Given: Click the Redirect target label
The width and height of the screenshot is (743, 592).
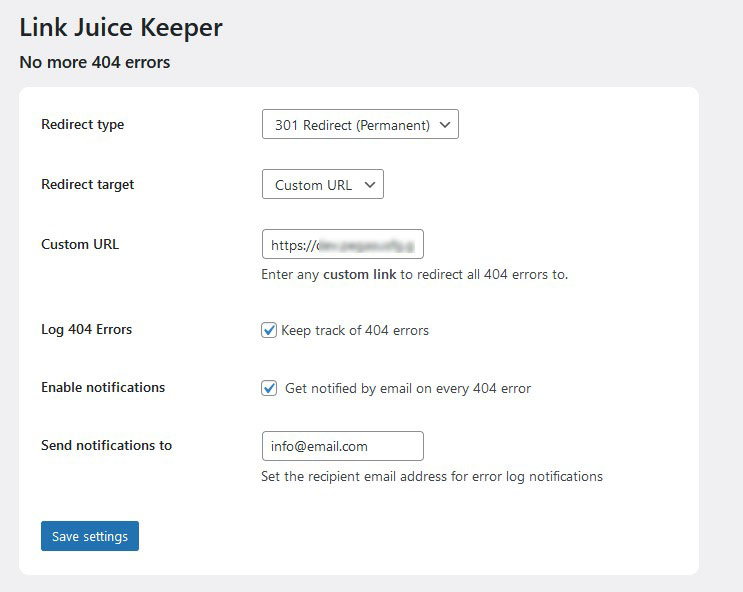Looking at the screenshot, I should [x=88, y=184].
